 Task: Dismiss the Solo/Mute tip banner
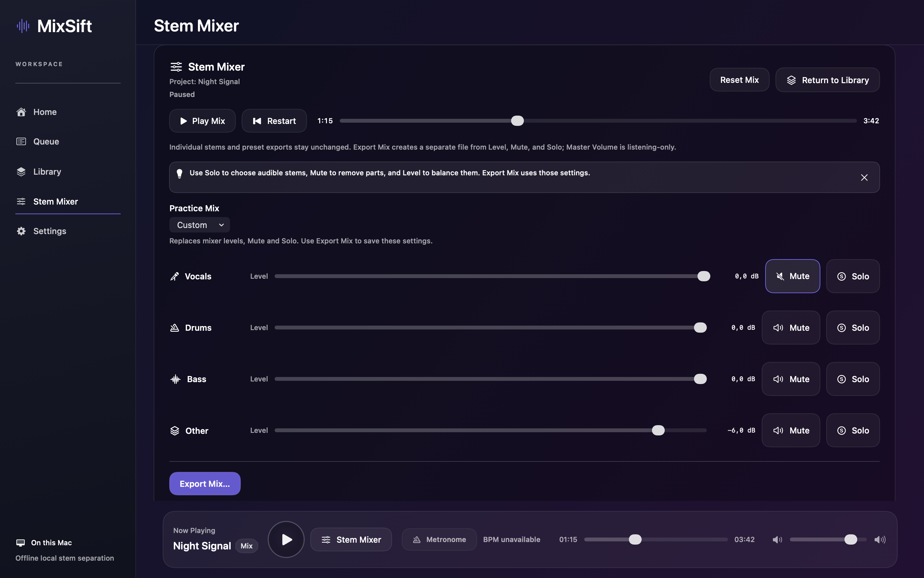coord(864,177)
